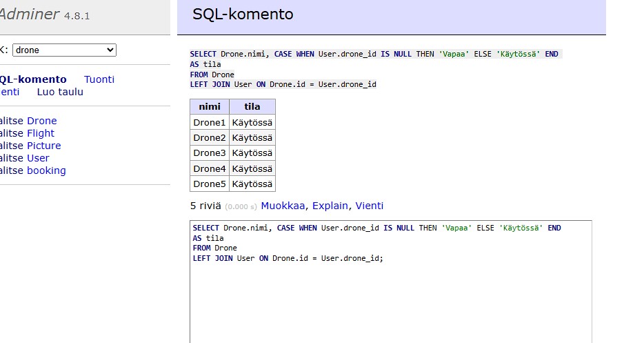Click the Adminer title in the sidebar
Screen dimensions: 644x343
pos(29,14)
